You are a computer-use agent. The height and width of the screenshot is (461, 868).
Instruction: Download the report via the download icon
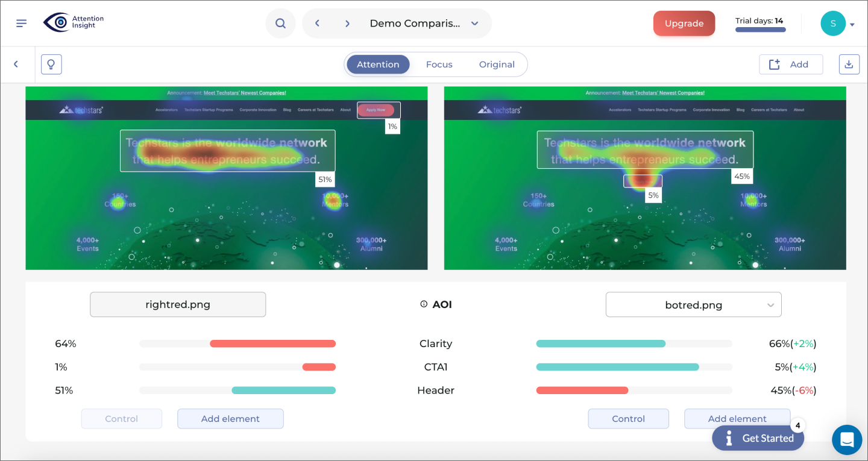849,64
